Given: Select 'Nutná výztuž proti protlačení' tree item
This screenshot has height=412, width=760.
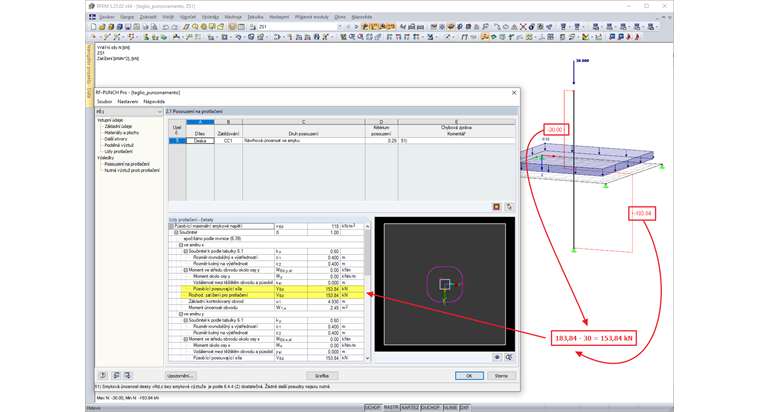Looking at the screenshot, I should [x=132, y=171].
